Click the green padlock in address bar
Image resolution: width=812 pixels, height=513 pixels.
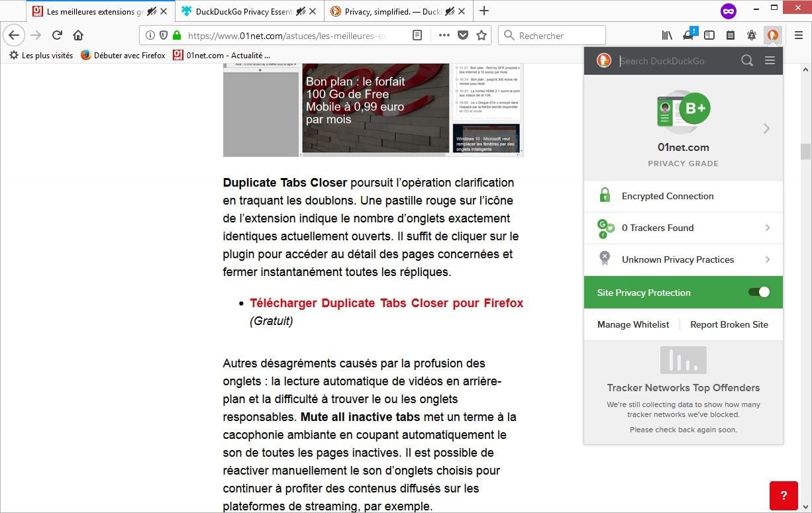(176, 35)
